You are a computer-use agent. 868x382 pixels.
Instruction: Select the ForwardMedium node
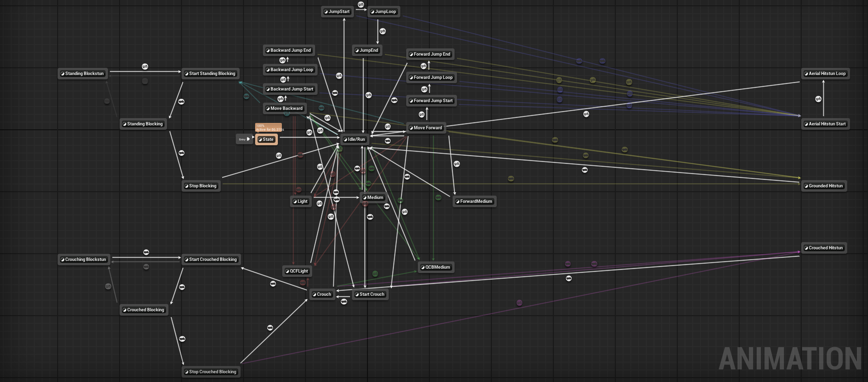(x=474, y=201)
